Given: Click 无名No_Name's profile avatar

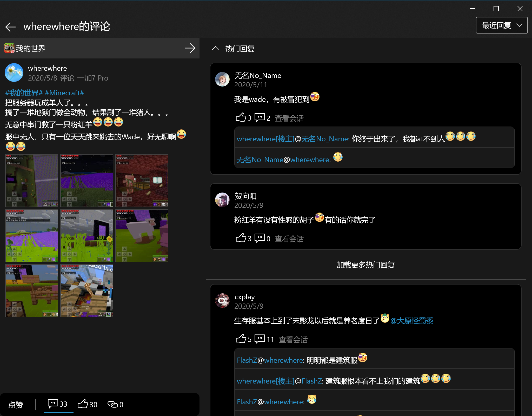Looking at the screenshot, I should coord(222,80).
